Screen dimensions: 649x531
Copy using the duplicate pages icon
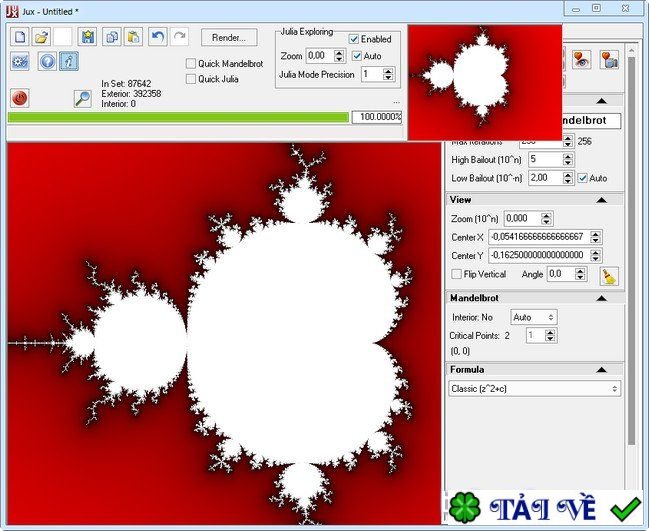(111, 37)
